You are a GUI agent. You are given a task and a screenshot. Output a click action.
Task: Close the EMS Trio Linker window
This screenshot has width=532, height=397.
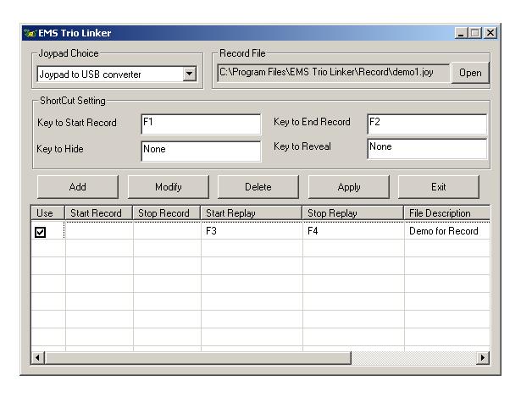(490, 33)
